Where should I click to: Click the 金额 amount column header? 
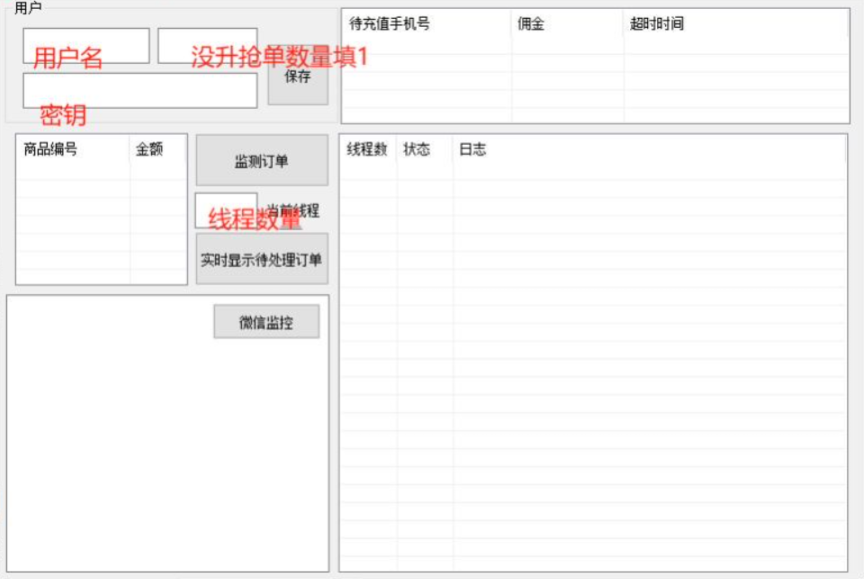[152, 148]
